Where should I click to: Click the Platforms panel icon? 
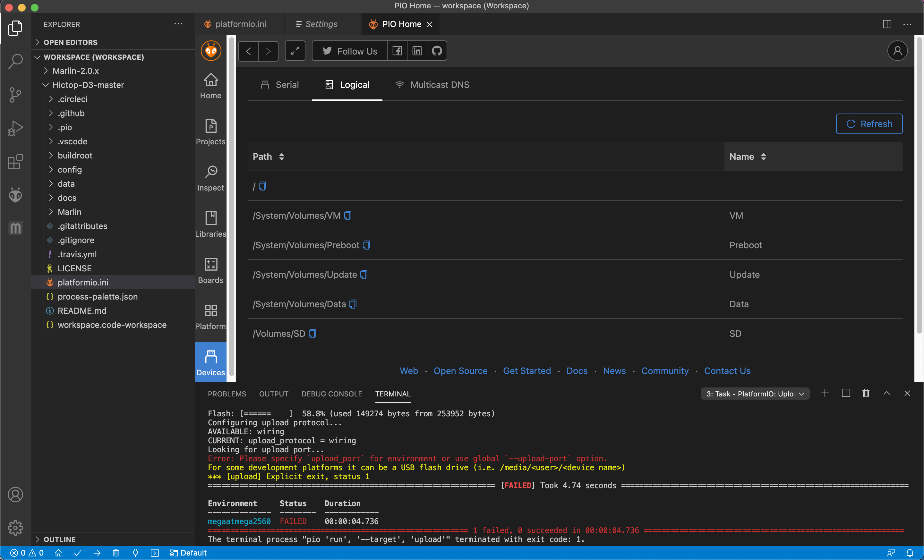tap(210, 316)
